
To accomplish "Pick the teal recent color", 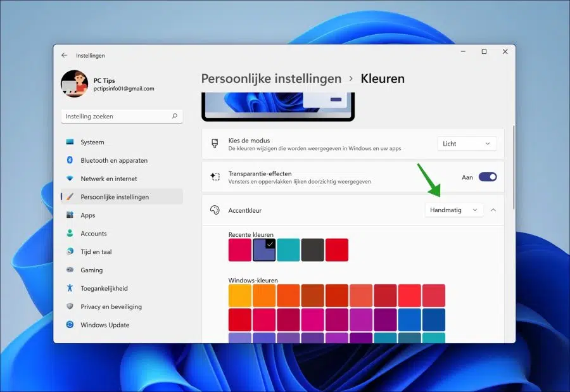I will pyautogui.click(x=288, y=250).
